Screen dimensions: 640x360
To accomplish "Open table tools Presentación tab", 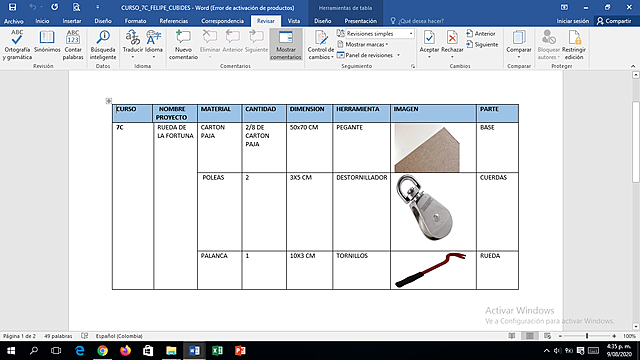I will [360, 21].
